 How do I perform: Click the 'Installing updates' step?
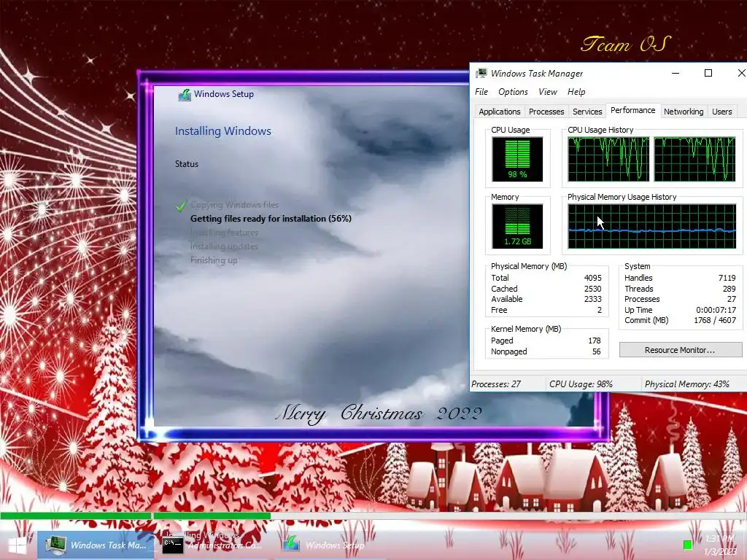pos(225,246)
